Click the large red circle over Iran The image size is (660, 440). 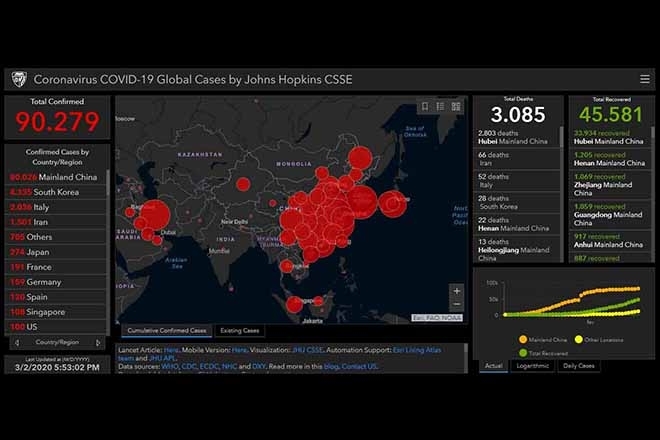point(155,215)
